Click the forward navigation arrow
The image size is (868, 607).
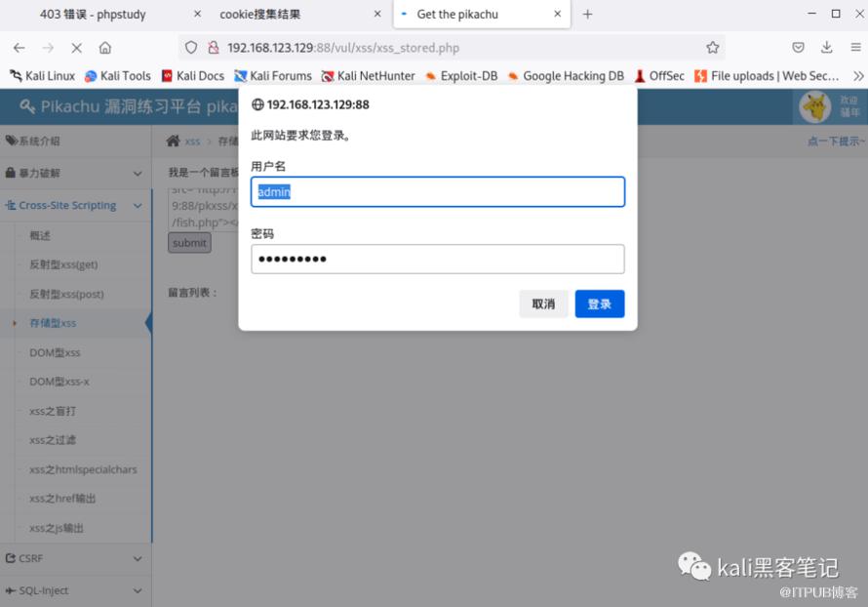click(x=48, y=48)
